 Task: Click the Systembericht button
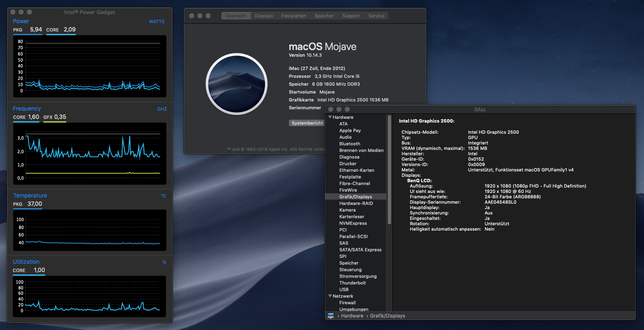307,123
